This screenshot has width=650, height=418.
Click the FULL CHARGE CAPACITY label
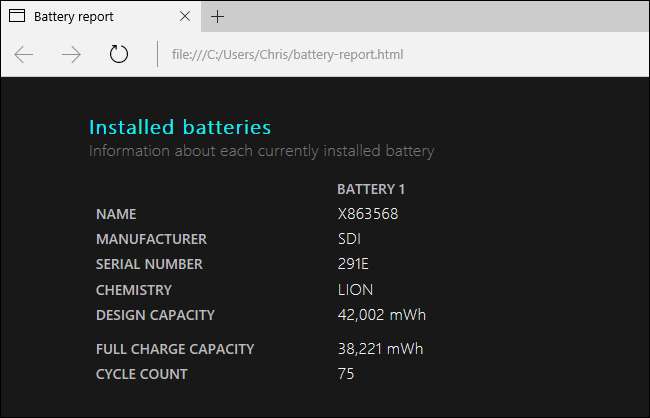[175, 349]
